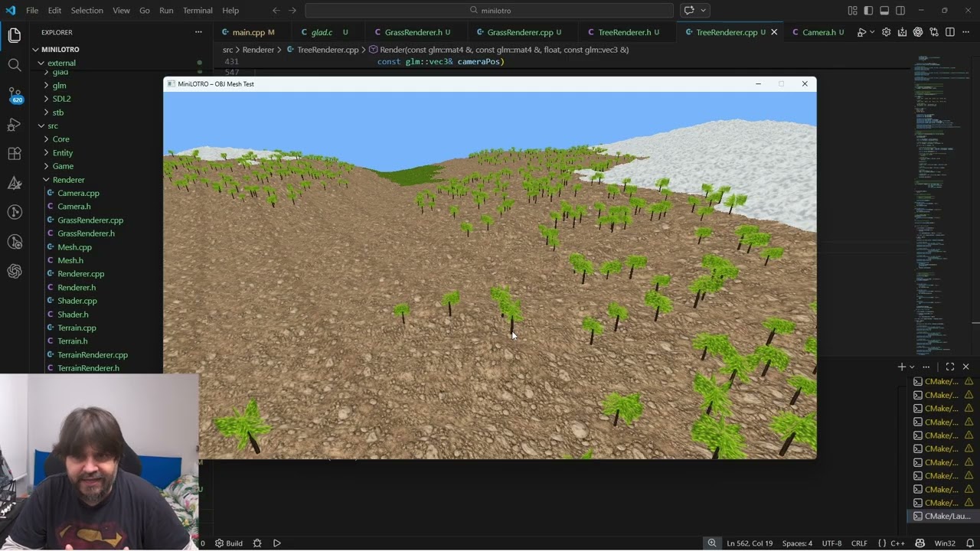
Task: Toggle the primary side bar visibility
Action: coord(868,11)
